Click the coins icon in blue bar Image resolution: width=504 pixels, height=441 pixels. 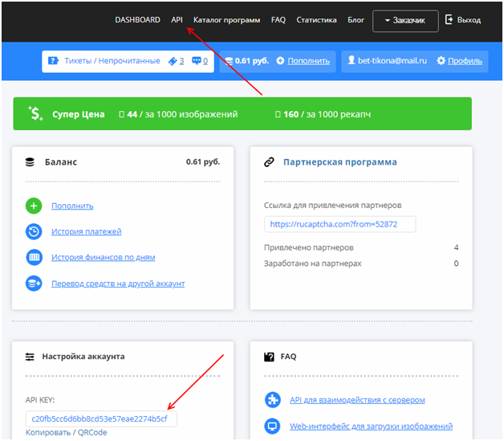coord(229,61)
